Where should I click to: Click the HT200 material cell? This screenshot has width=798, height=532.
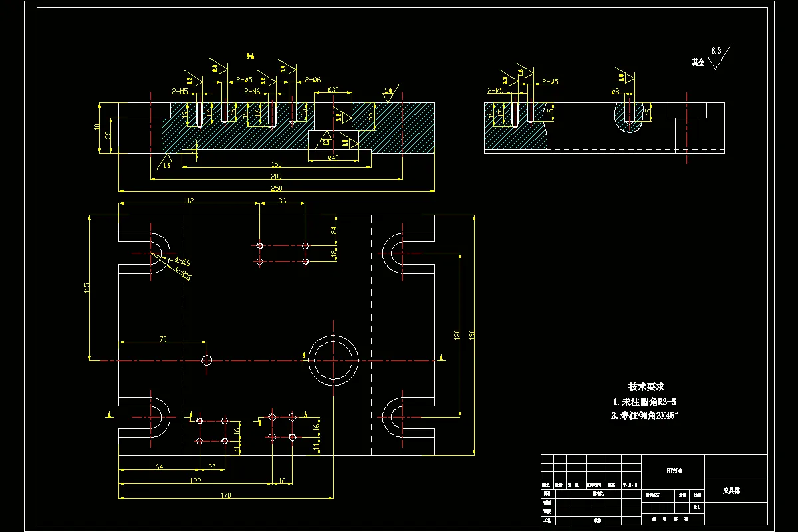point(674,471)
